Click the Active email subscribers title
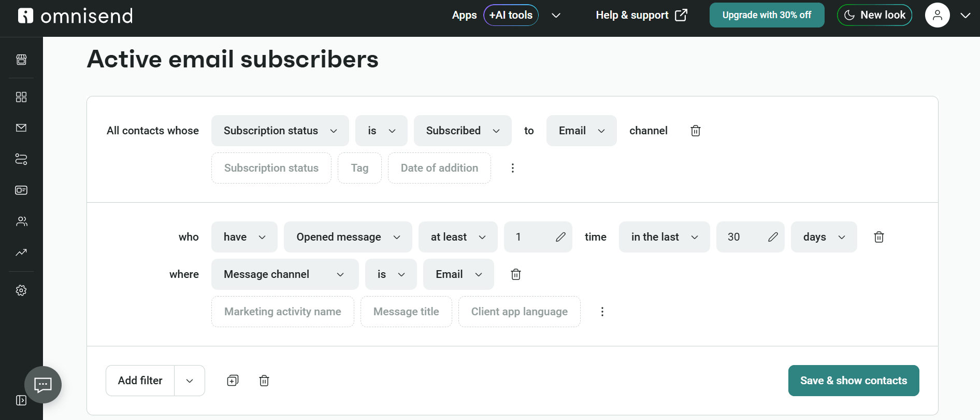 click(x=233, y=59)
